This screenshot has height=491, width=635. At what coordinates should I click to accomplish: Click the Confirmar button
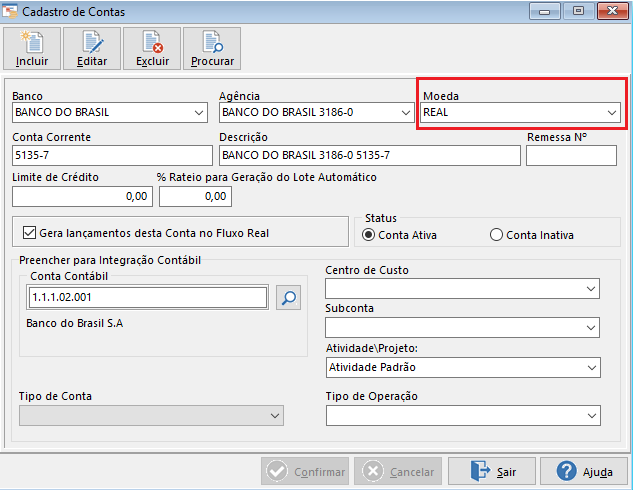coord(305,472)
